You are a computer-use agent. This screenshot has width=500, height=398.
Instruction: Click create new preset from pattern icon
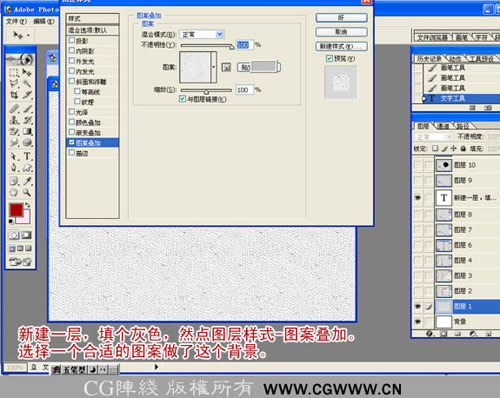226,67
